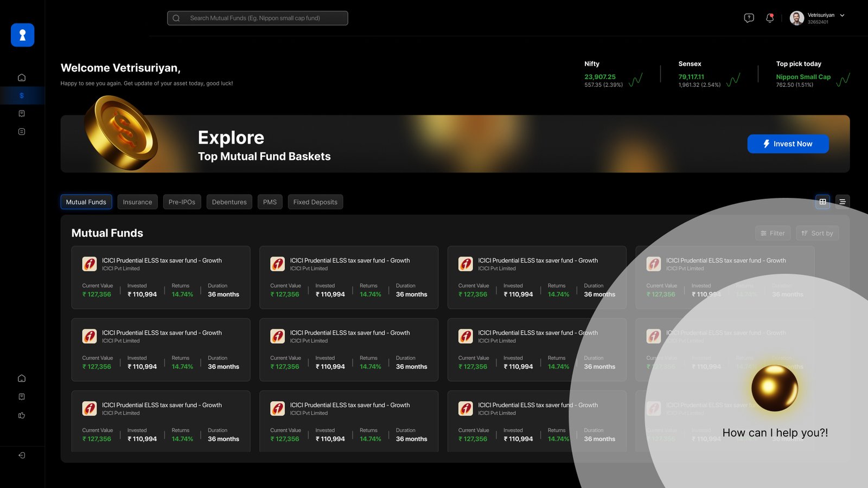Viewport: 868px width, 488px height.
Task: Click the logout icon at the sidebar bottom
Action: [22, 455]
